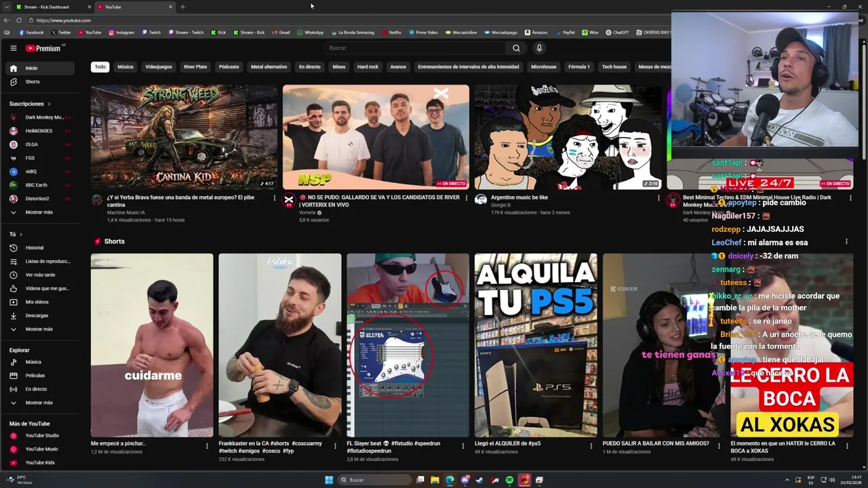Click the YouTube search input field
The width and height of the screenshot is (868, 488).
(414, 48)
